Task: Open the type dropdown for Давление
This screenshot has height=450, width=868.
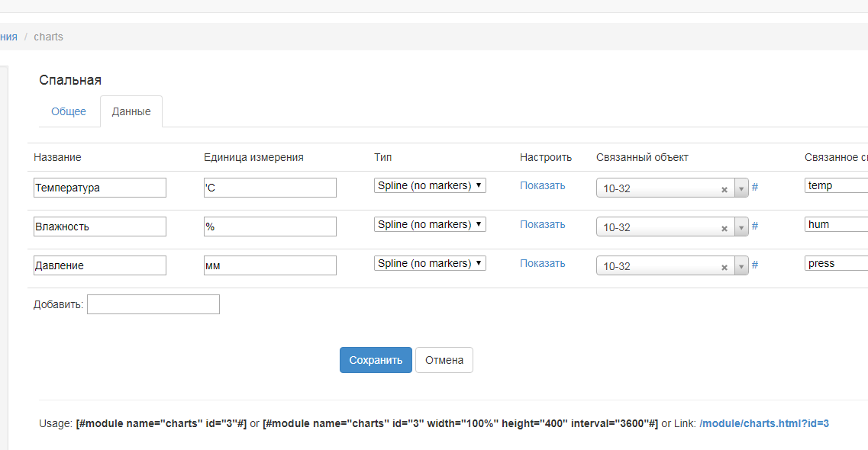Action: [430, 263]
